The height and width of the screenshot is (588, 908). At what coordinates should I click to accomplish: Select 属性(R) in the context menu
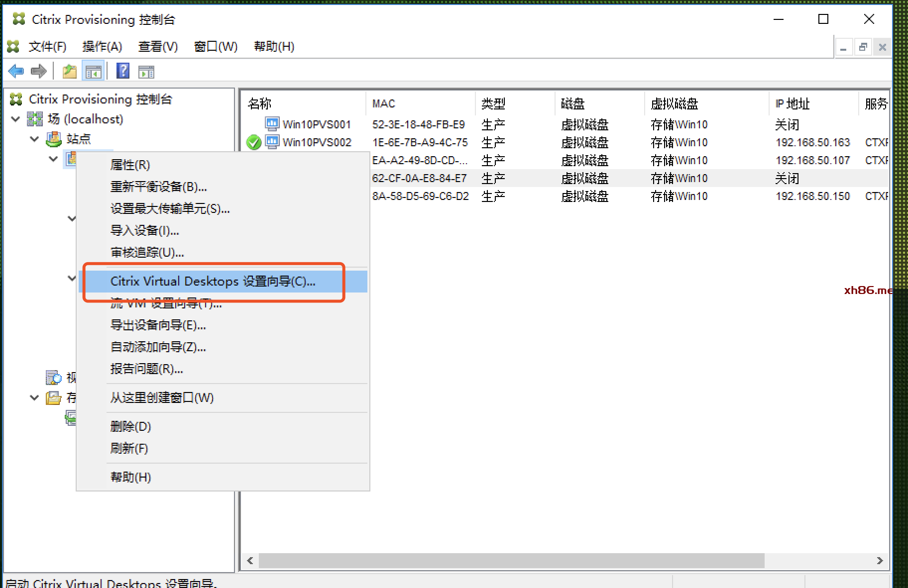pos(130,165)
